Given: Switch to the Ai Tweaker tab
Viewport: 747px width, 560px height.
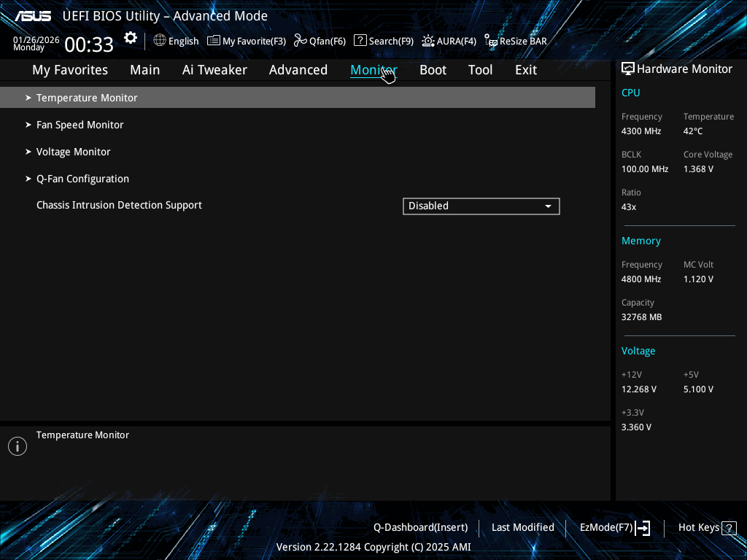Looking at the screenshot, I should (214, 70).
